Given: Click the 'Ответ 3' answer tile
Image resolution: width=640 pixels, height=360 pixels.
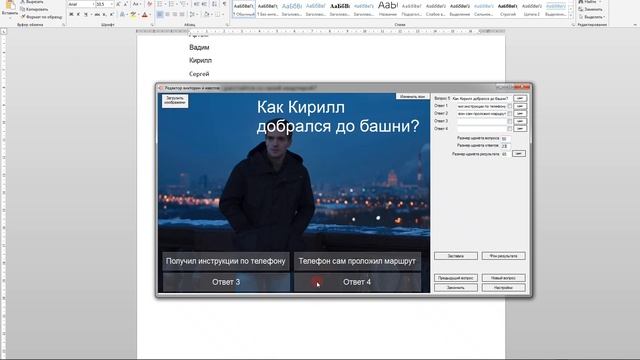Looking at the screenshot, I should [226, 282].
